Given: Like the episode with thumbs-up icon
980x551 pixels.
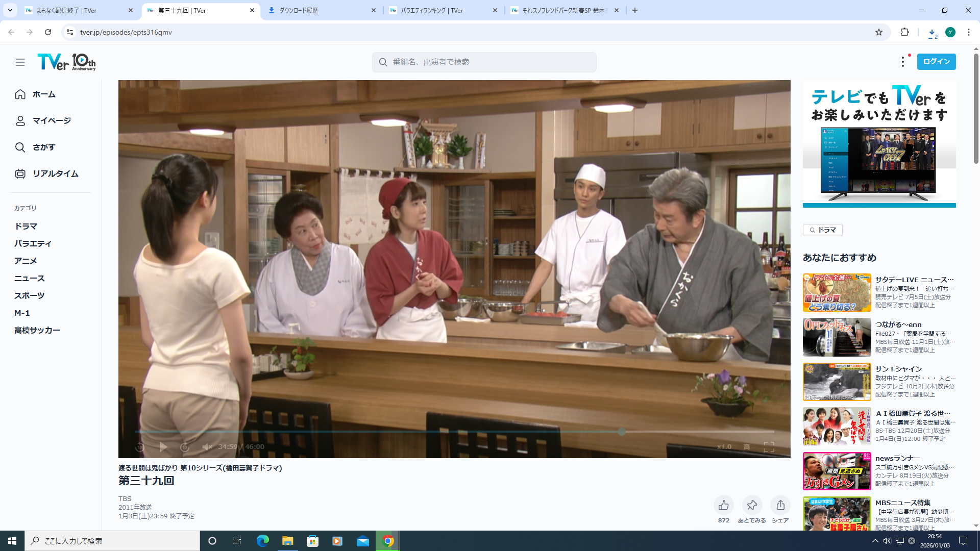Looking at the screenshot, I should click(x=723, y=505).
